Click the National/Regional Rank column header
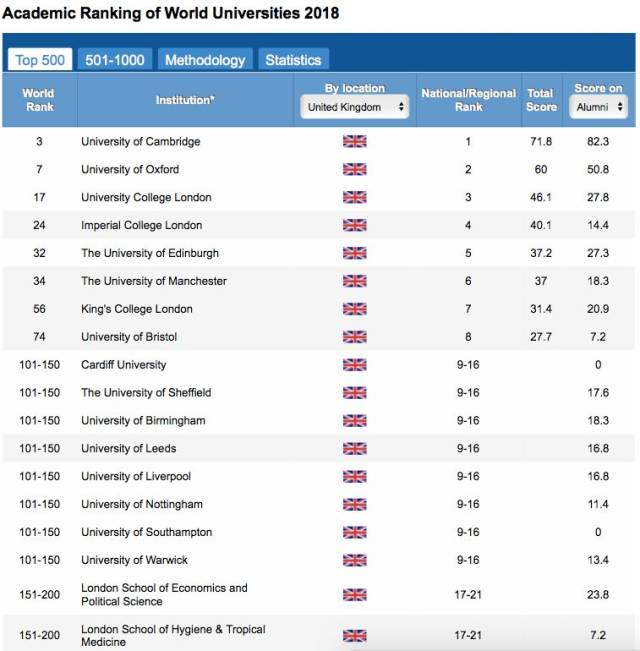 point(469,100)
